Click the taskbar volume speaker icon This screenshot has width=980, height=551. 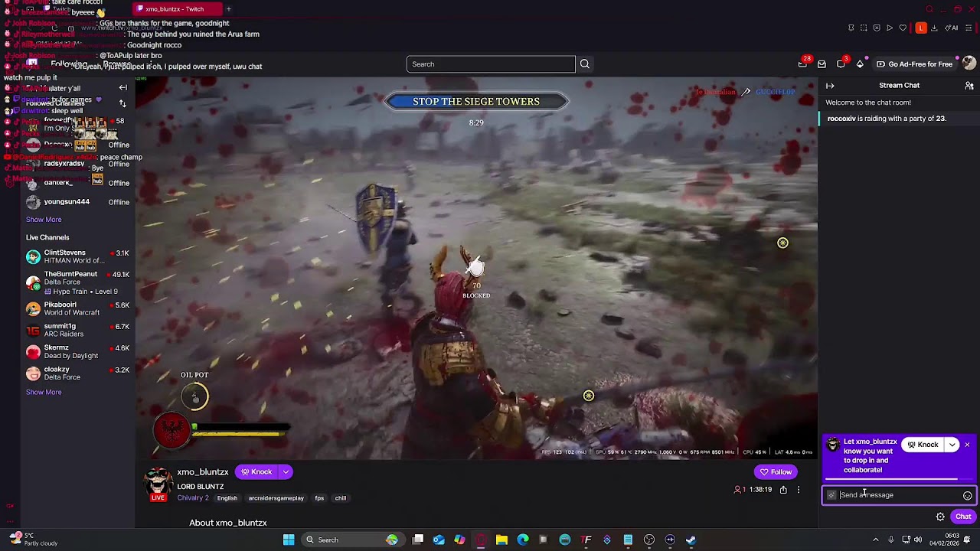[x=917, y=540]
